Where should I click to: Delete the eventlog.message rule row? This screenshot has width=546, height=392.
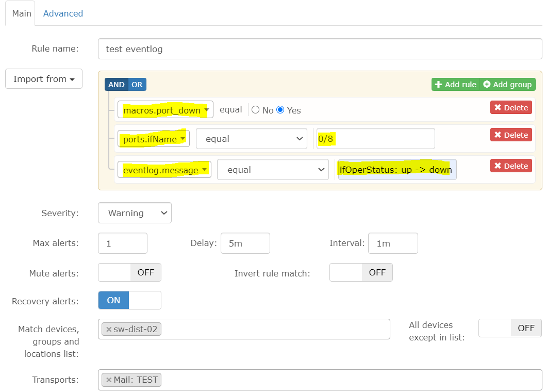pyautogui.click(x=510, y=166)
